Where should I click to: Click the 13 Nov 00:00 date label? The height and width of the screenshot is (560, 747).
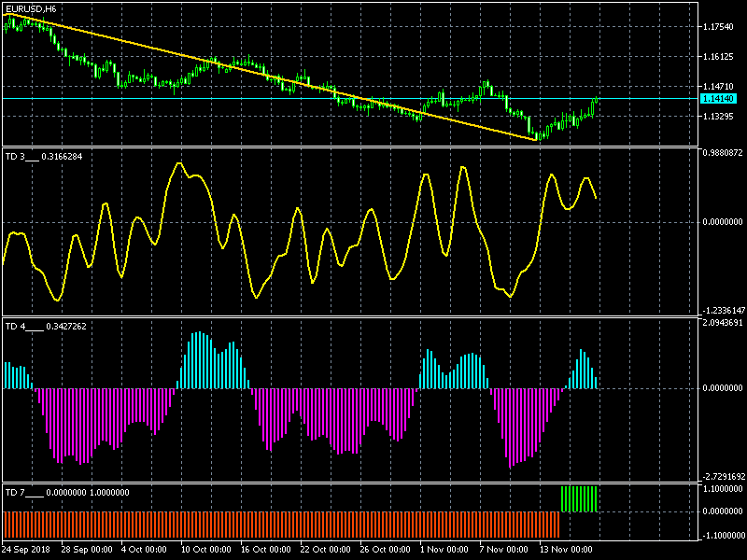coord(566,549)
